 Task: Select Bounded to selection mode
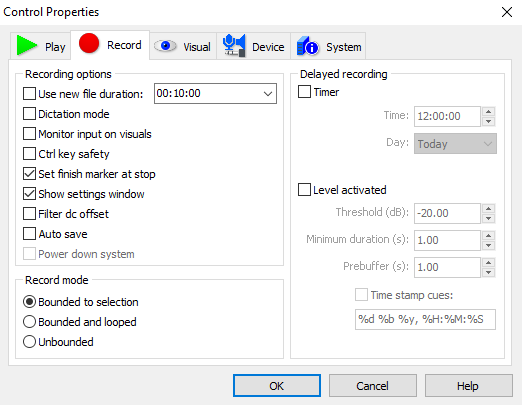29,302
